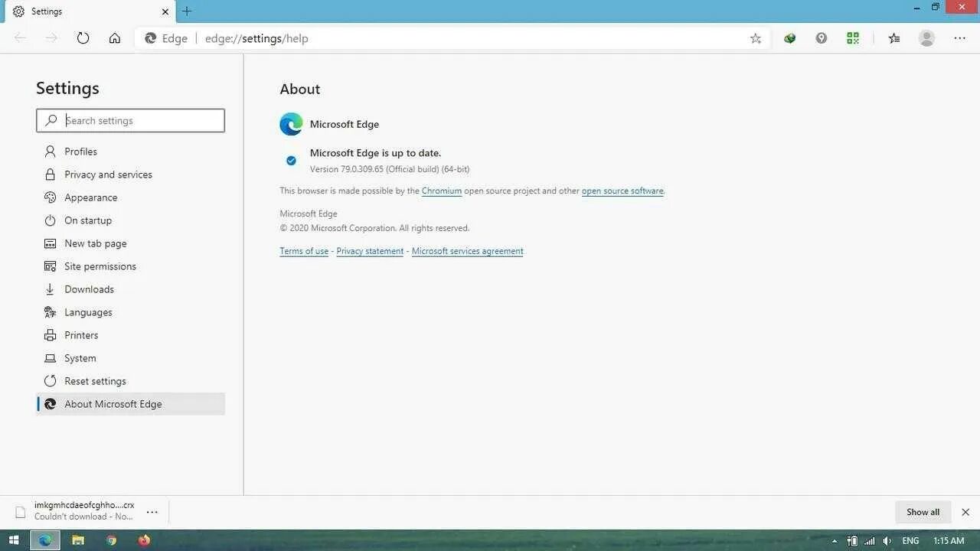The height and width of the screenshot is (551, 980).
Task: Open Profiles settings
Action: click(130, 152)
